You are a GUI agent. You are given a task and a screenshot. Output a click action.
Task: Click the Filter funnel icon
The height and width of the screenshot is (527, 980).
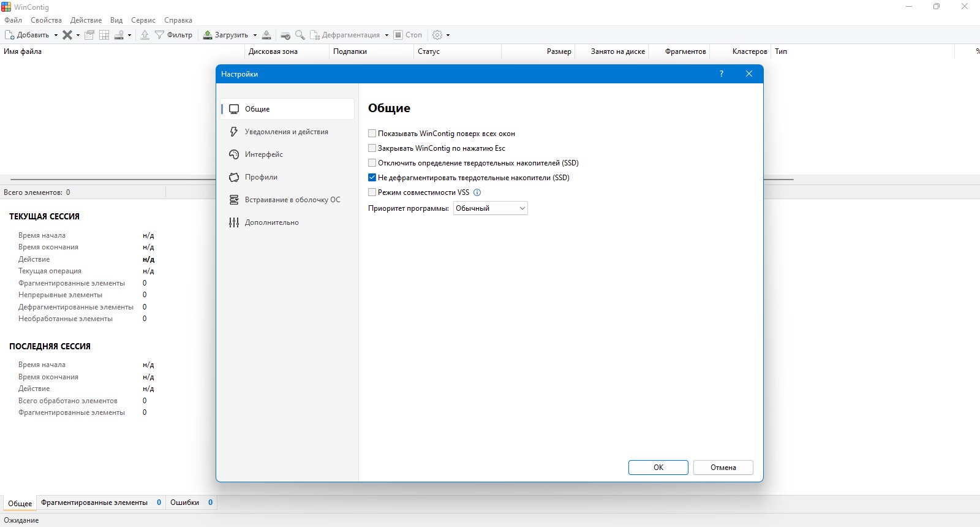(159, 35)
